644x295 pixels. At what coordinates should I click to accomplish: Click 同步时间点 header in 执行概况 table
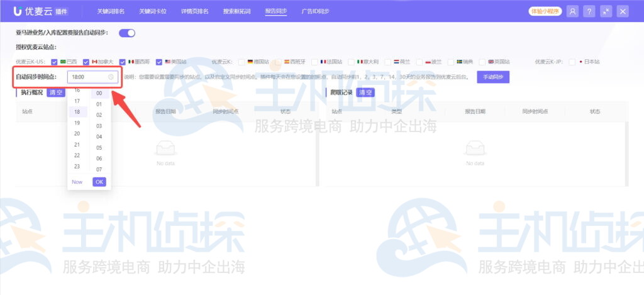(x=226, y=111)
